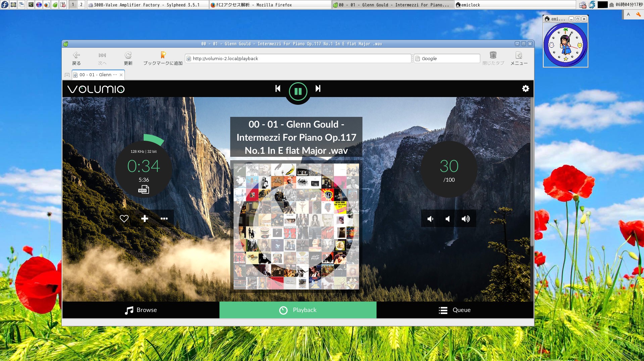The image size is (644, 361).
Task: Skip to the previous track
Action: pos(278,89)
